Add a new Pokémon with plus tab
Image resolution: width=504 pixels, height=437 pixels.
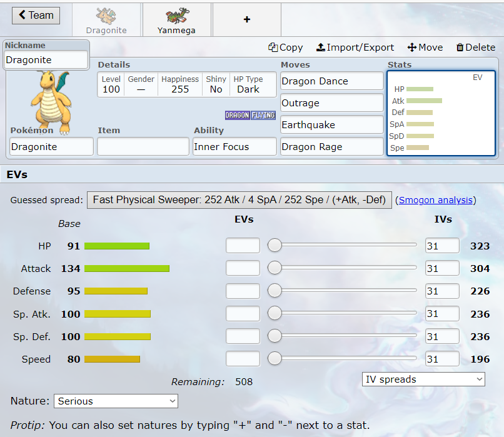pos(247,20)
